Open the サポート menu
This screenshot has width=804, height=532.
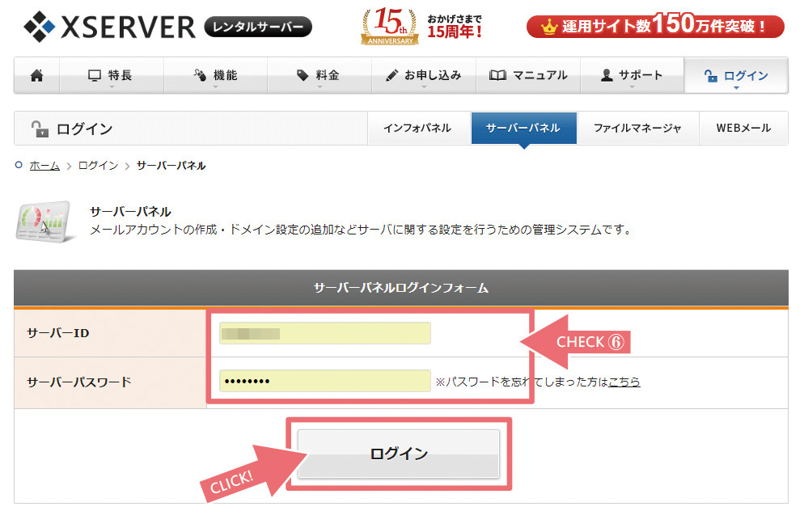pyautogui.click(x=632, y=75)
